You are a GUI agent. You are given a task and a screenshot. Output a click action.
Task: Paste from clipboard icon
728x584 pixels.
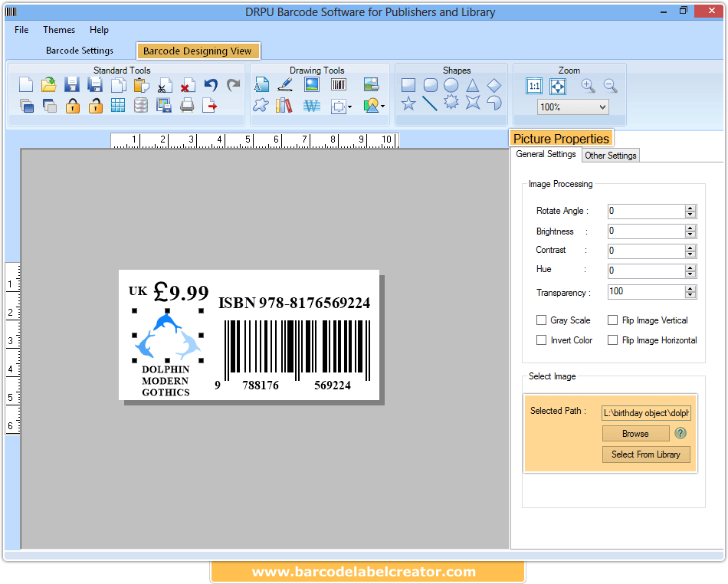pyautogui.click(x=141, y=85)
